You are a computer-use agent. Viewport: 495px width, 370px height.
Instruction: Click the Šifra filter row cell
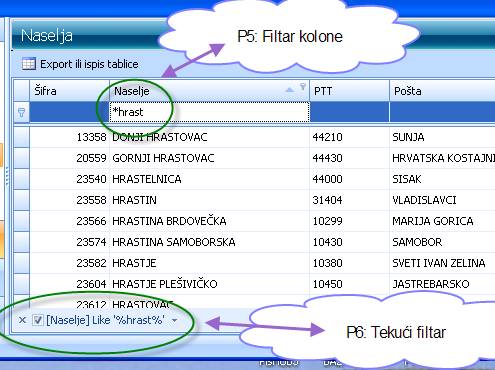click(70, 112)
